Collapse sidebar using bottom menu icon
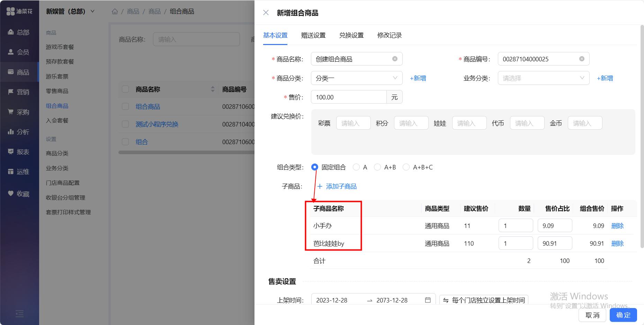644x325 pixels. click(20, 314)
